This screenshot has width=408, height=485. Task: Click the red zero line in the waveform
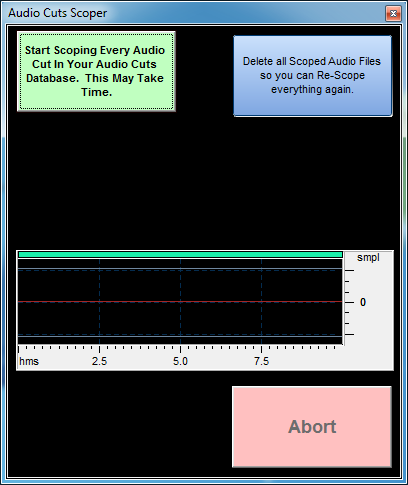point(180,302)
